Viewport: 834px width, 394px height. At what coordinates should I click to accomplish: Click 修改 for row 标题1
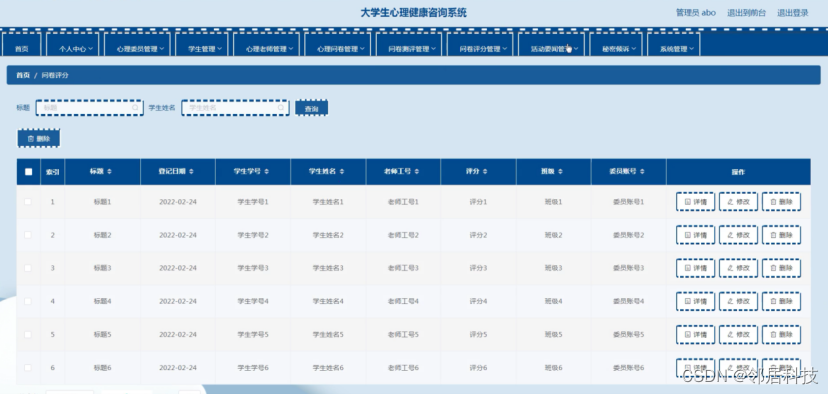click(x=738, y=202)
